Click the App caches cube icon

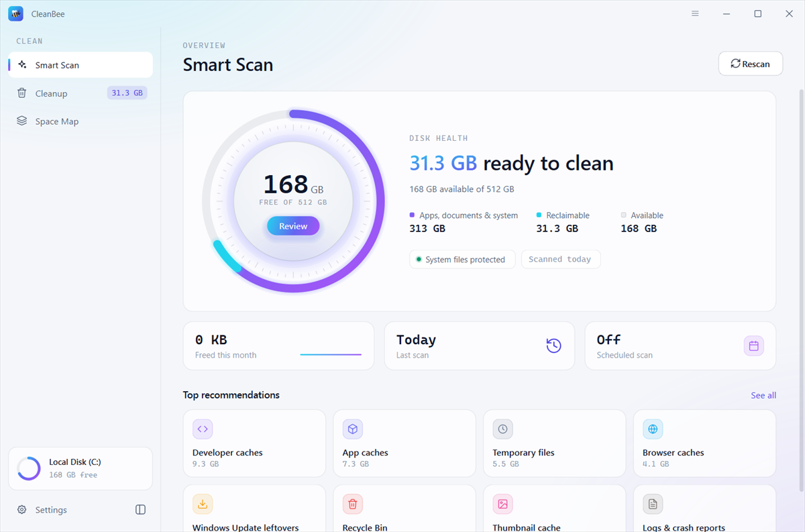coord(353,429)
